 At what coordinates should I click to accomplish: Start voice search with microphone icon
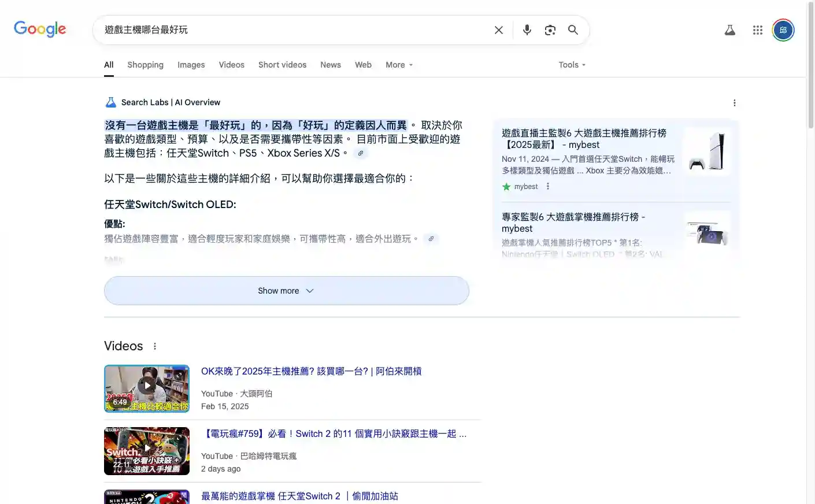click(527, 30)
